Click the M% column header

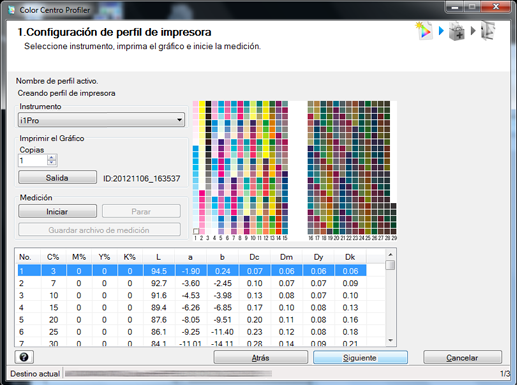(79, 257)
